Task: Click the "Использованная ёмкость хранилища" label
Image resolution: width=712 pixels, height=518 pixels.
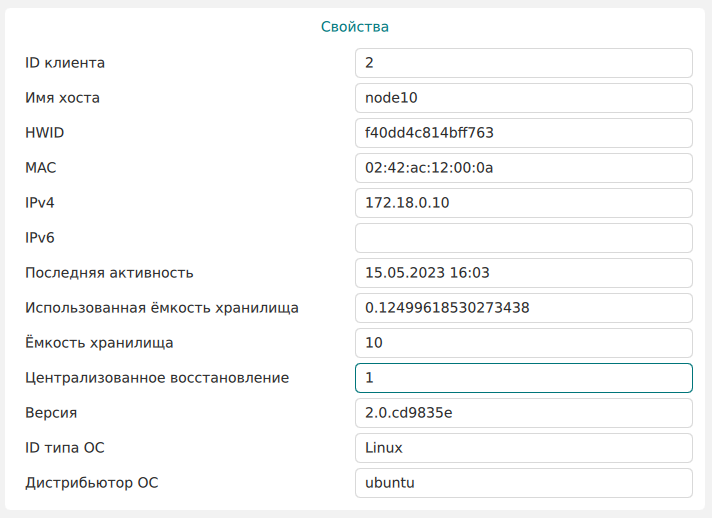Action: (x=162, y=308)
